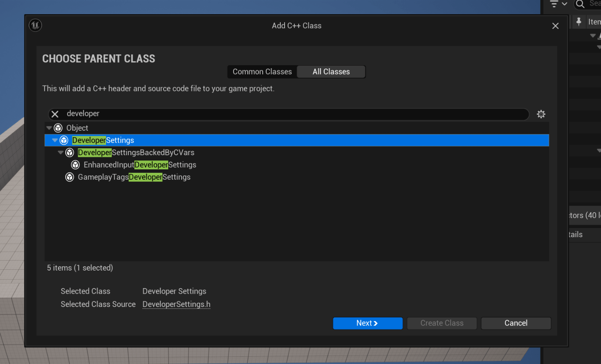Click the DeveloperSettings class icon
The image size is (601, 364).
[x=64, y=140]
